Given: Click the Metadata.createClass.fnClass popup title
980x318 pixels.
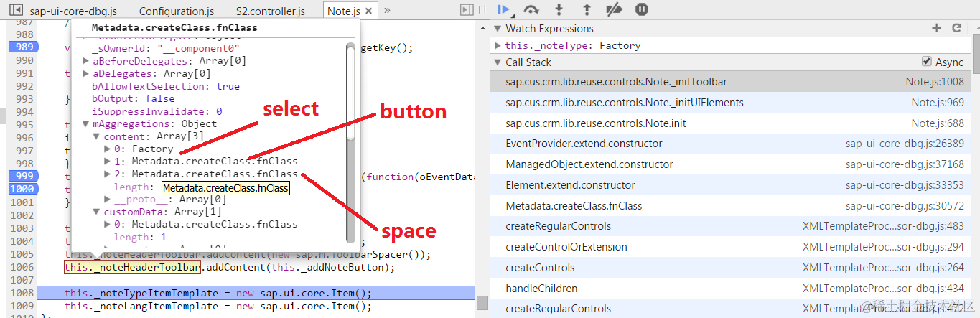Looking at the screenshot, I should [x=174, y=27].
